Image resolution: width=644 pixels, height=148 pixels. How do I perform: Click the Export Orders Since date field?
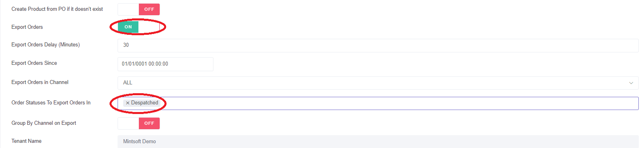coord(165,64)
